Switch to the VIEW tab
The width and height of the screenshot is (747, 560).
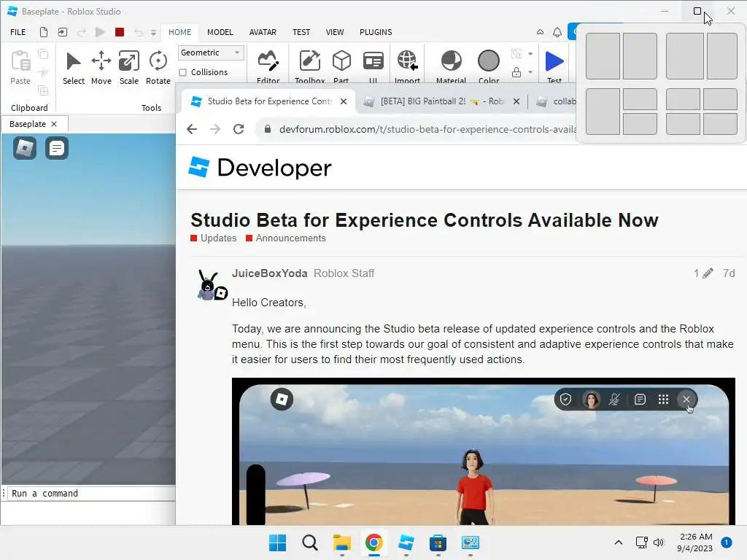coord(334,32)
